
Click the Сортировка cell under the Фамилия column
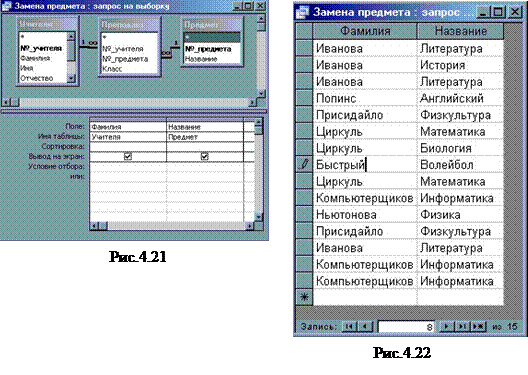[x=128, y=147]
